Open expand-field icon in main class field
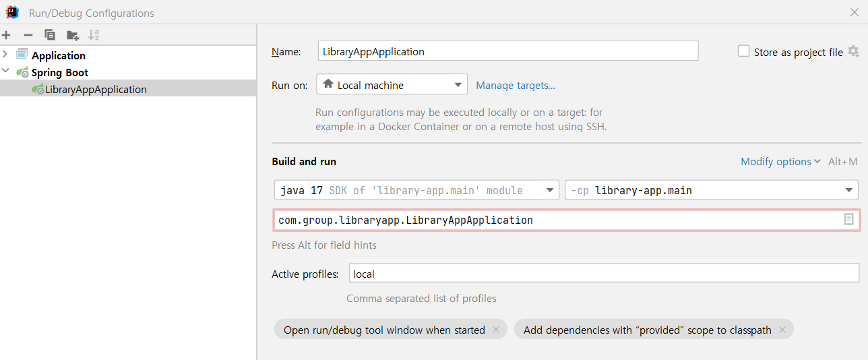 pos(849,220)
